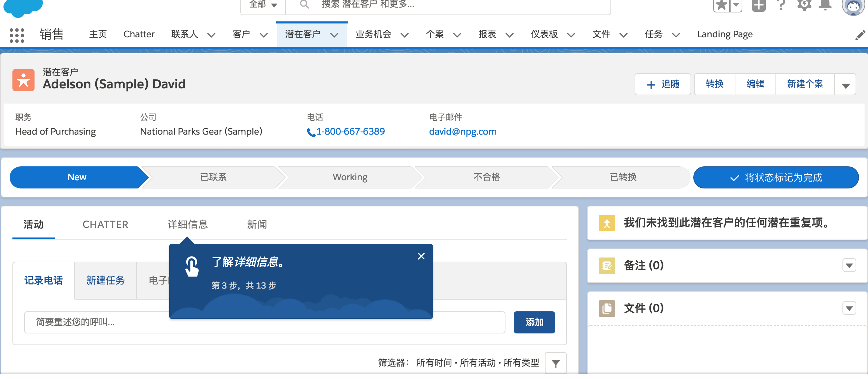868x379 pixels.
Task: Click the 追随 follow button
Action: pyautogui.click(x=663, y=84)
